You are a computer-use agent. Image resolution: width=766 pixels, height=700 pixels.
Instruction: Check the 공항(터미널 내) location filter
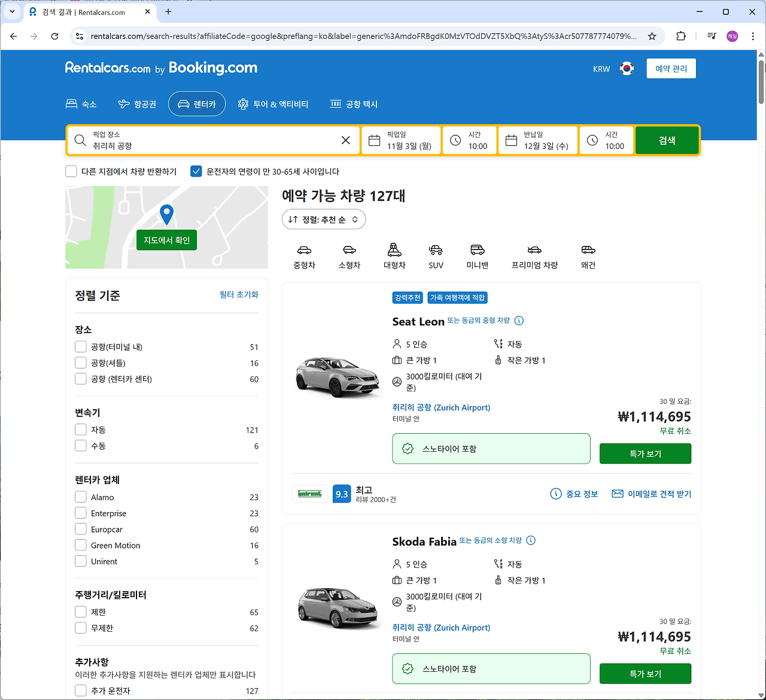81,346
